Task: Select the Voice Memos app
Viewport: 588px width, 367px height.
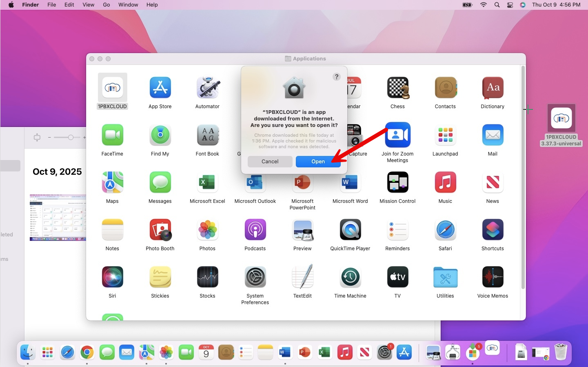Action: coord(493,277)
